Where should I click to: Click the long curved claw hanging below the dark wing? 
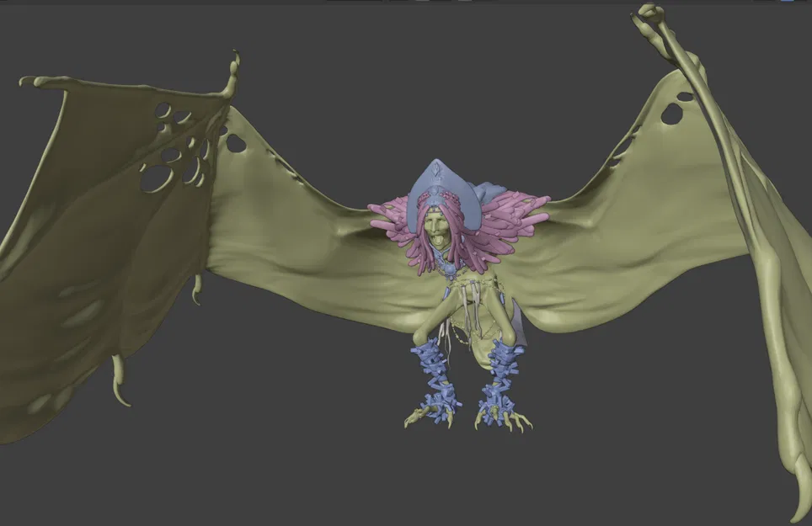120,380
